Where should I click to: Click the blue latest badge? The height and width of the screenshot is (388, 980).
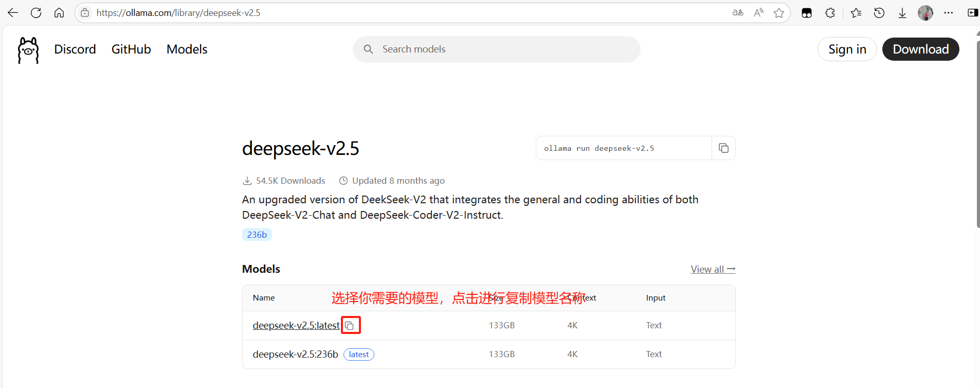click(x=359, y=355)
